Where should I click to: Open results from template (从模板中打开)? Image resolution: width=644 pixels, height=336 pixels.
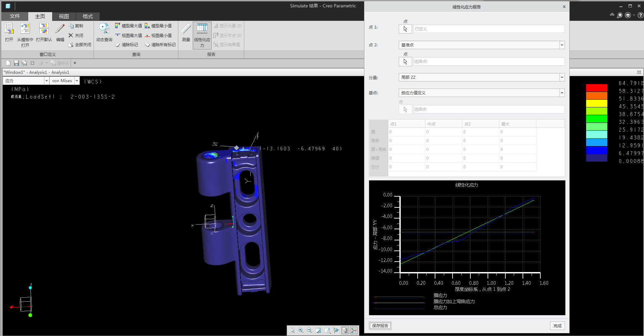pyautogui.click(x=25, y=35)
